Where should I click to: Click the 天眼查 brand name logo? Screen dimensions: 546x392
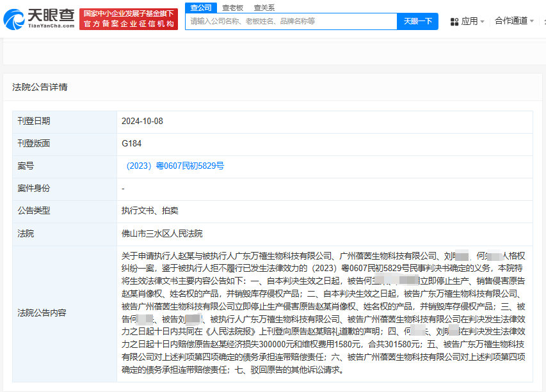pyautogui.click(x=51, y=18)
